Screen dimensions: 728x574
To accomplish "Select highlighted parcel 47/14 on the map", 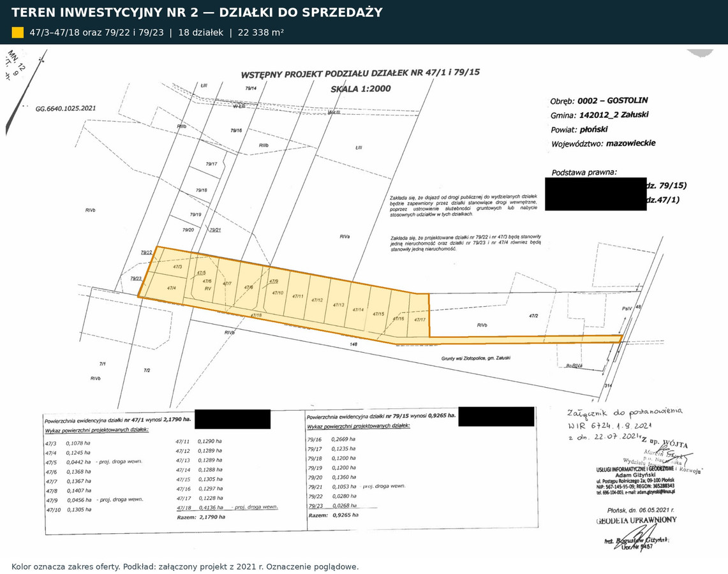I will 358,309.
